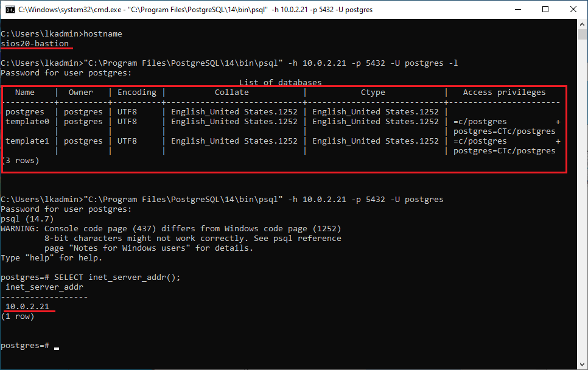Click the Owner column header
The height and width of the screenshot is (370, 588).
pyautogui.click(x=81, y=92)
